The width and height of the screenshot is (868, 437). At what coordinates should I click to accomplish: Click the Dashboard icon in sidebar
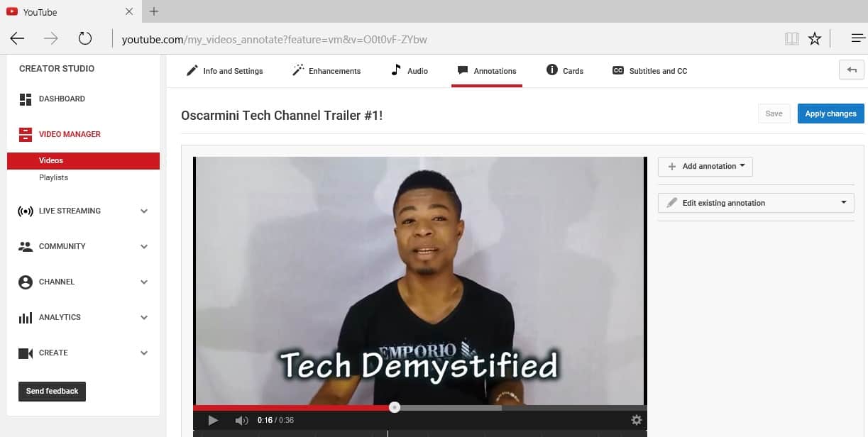26,99
